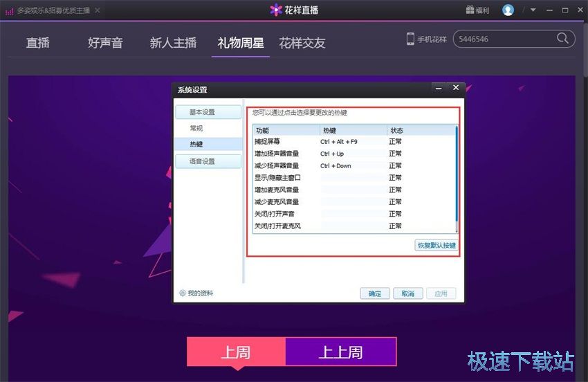
Task: Minimize the main 花样直播 window
Action: coord(549,10)
